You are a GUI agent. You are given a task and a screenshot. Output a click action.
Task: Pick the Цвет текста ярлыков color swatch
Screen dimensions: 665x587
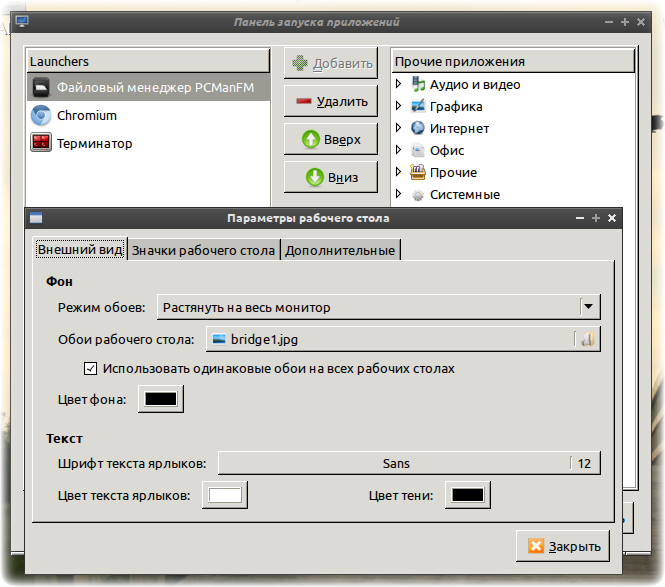point(225,495)
